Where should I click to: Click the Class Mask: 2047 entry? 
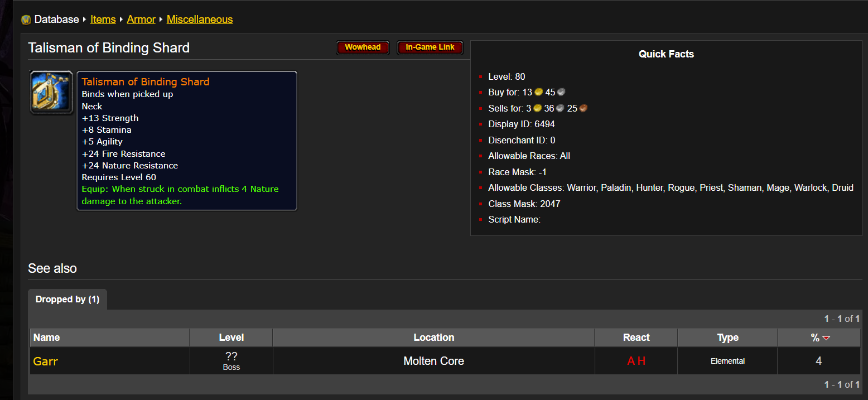click(x=524, y=204)
